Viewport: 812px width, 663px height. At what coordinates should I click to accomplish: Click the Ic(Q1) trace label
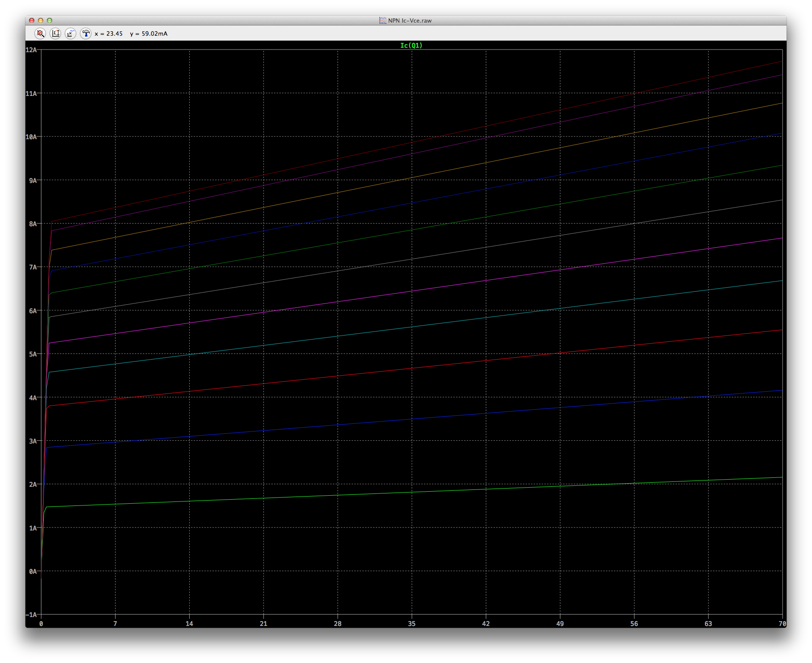411,46
